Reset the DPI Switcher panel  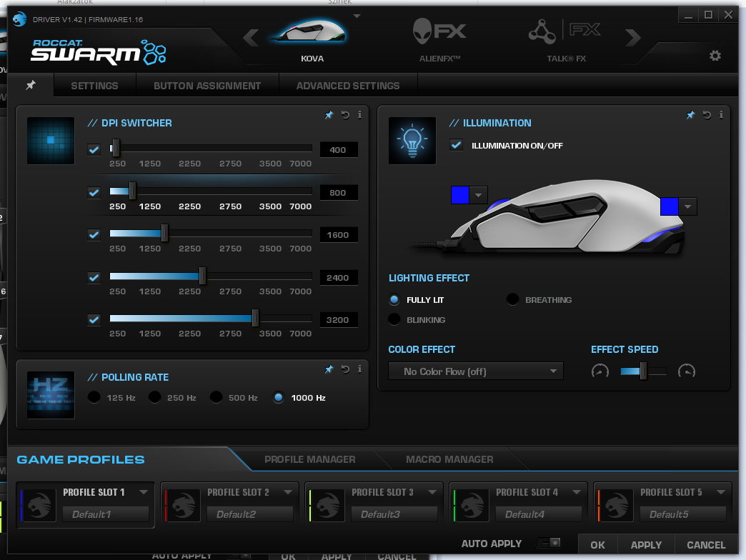(345, 115)
